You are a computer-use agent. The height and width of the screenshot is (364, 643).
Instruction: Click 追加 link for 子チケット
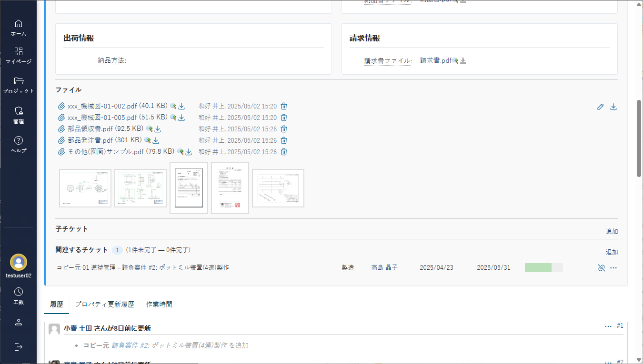[612, 232]
